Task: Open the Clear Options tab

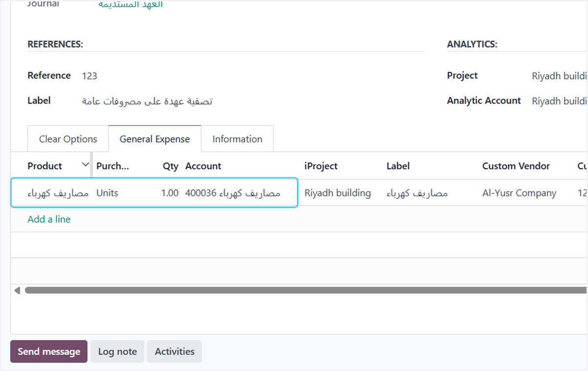Action: pyautogui.click(x=68, y=139)
